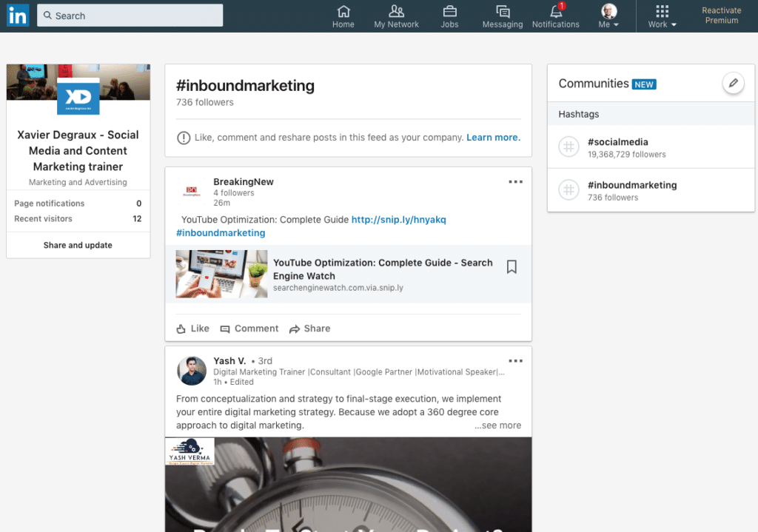Click the Search input field
758x532 pixels.
pyautogui.click(x=130, y=16)
